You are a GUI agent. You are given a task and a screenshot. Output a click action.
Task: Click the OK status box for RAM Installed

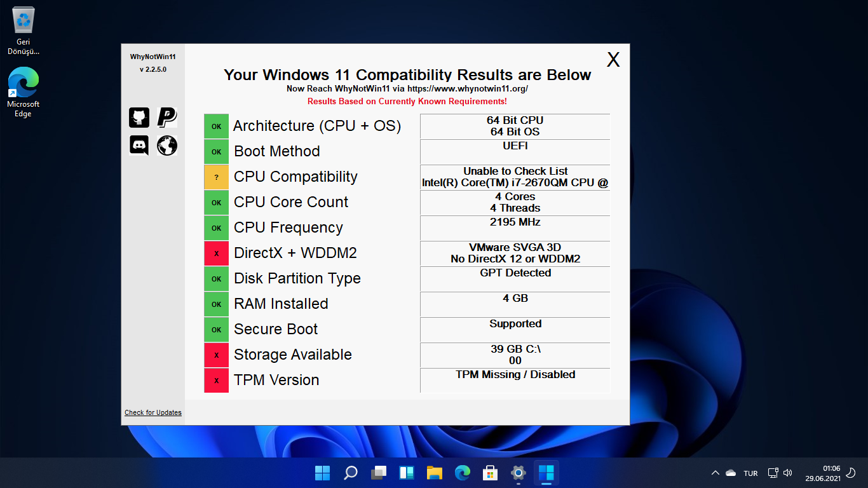pyautogui.click(x=216, y=304)
